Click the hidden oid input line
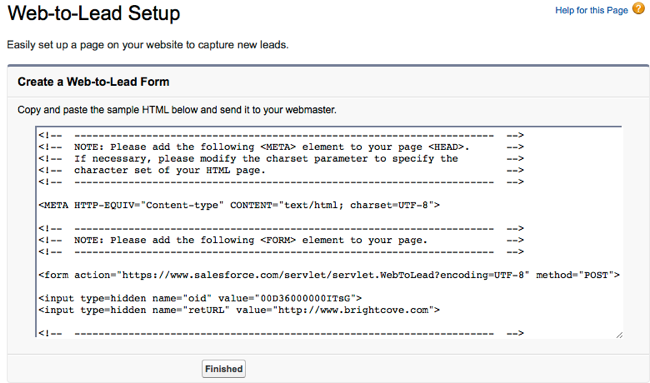Viewport: 650px width, 383px height. tap(200, 298)
